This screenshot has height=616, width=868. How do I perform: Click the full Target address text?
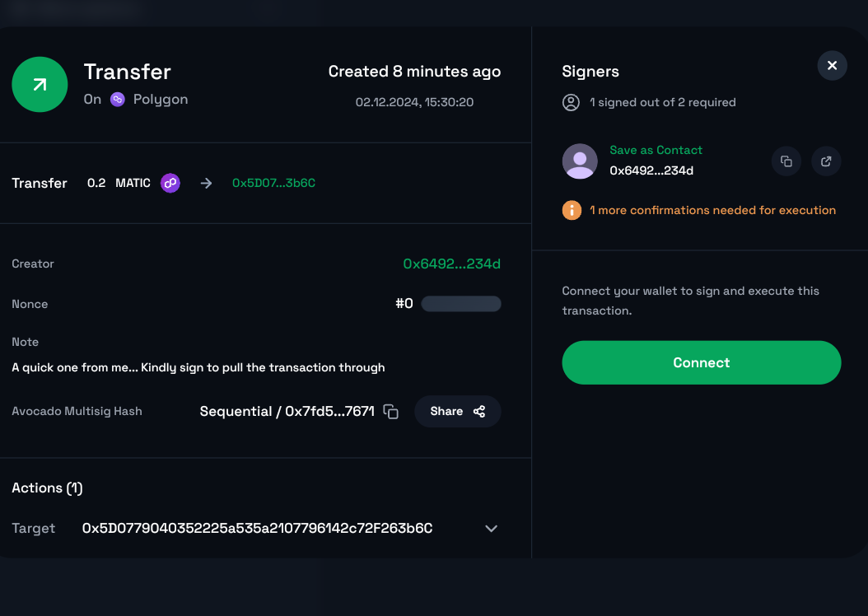[x=257, y=529]
